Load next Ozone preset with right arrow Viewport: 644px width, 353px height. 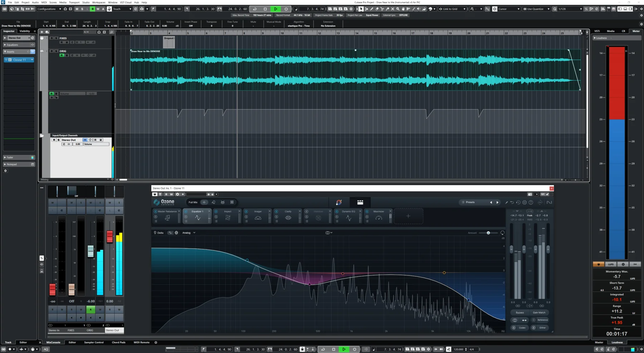pos(497,202)
